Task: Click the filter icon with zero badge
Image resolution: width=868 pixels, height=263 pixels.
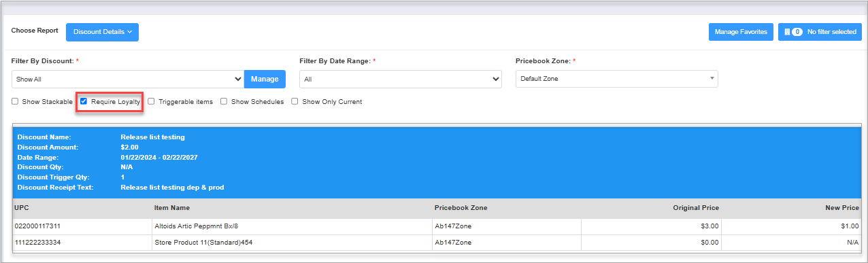Action: tap(793, 32)
